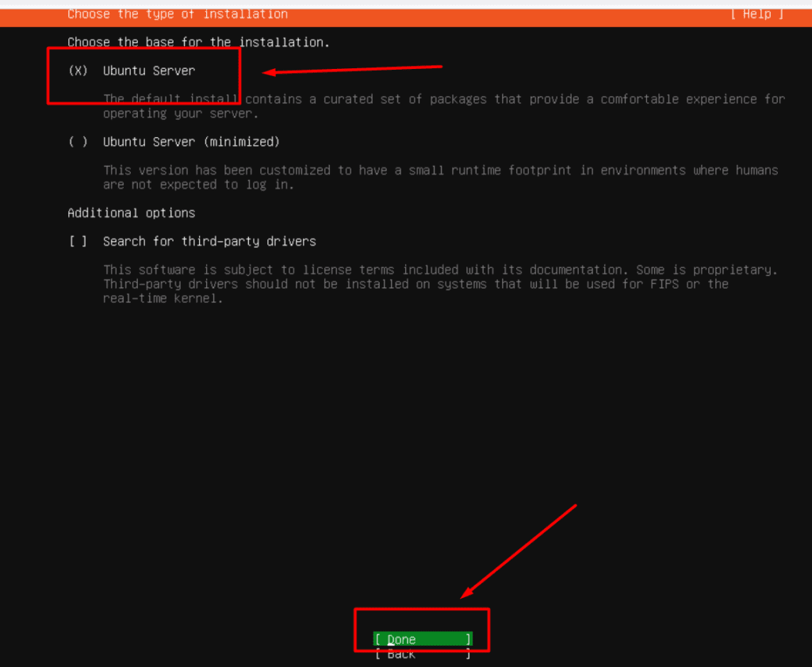Click the "Choose the type of installation" title

pyautogui.click(x=178, y=14)
